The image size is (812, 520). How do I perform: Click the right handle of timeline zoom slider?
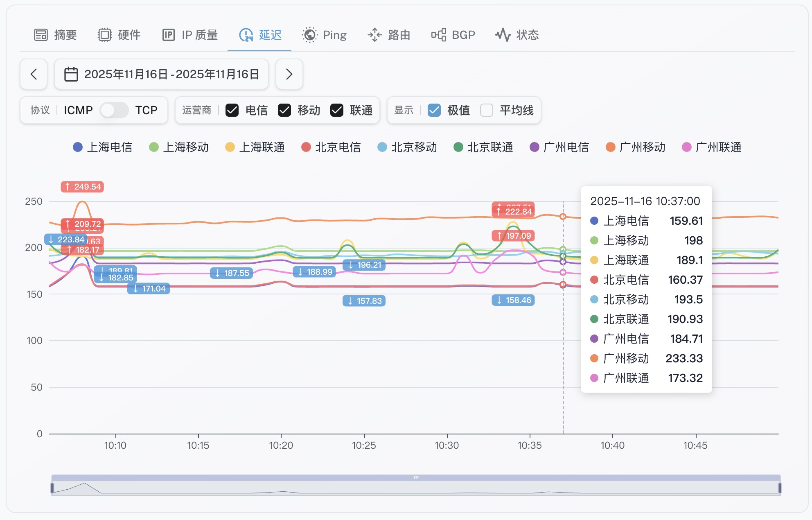[x=780, y=488]
